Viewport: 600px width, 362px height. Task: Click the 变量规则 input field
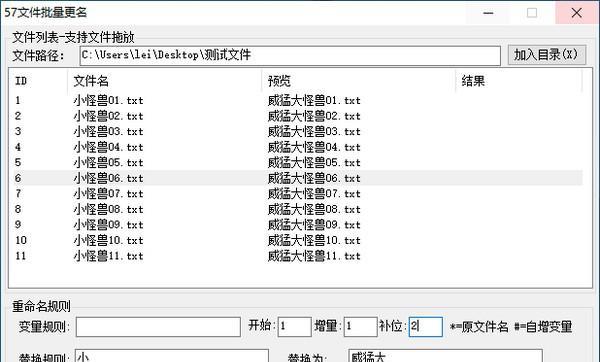158,327
